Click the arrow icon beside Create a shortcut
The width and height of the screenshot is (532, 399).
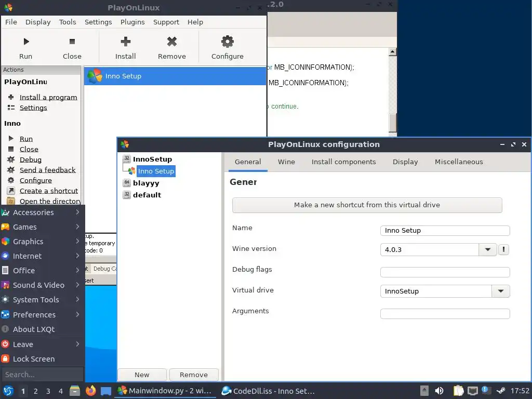[x=11, y=191]
